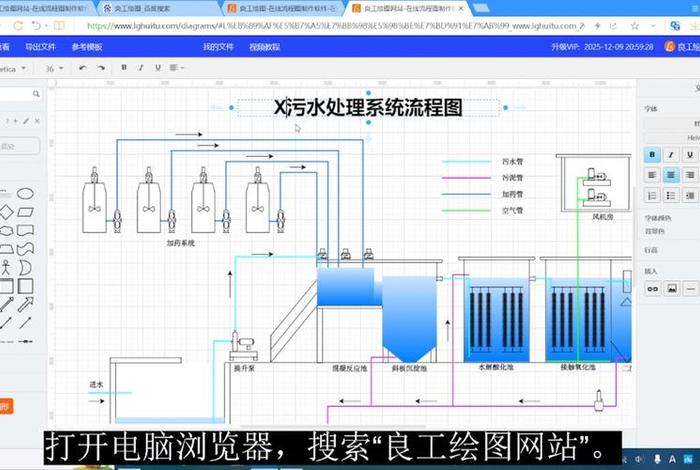
Task: Open 导出文件 menu
Action: coord(40,46)
